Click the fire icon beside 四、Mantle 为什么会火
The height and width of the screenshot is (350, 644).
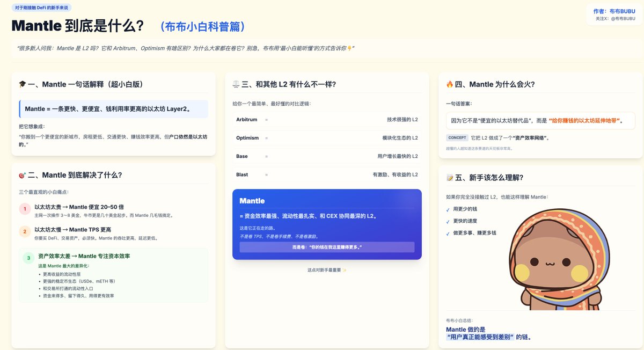click(450, 84)
